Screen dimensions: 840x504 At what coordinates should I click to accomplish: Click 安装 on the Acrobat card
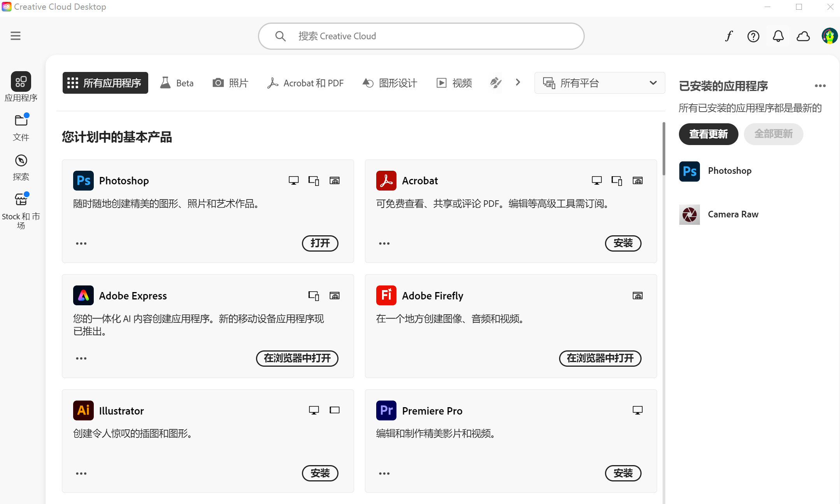tap(623, 243)
